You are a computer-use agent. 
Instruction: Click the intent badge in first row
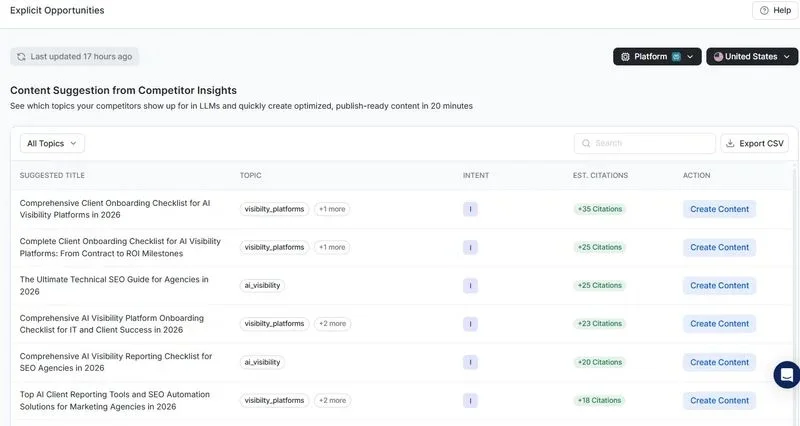(470, 209)
